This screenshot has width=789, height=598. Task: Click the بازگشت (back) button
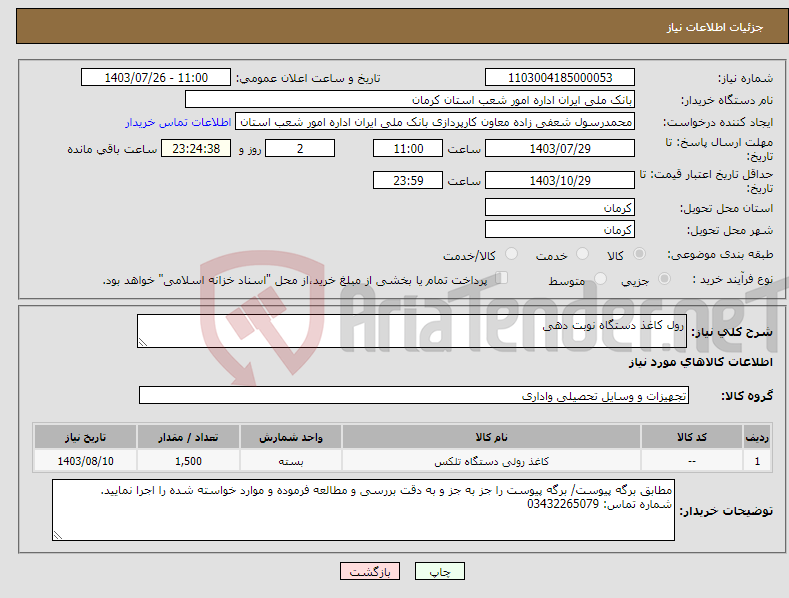(370, 571)
